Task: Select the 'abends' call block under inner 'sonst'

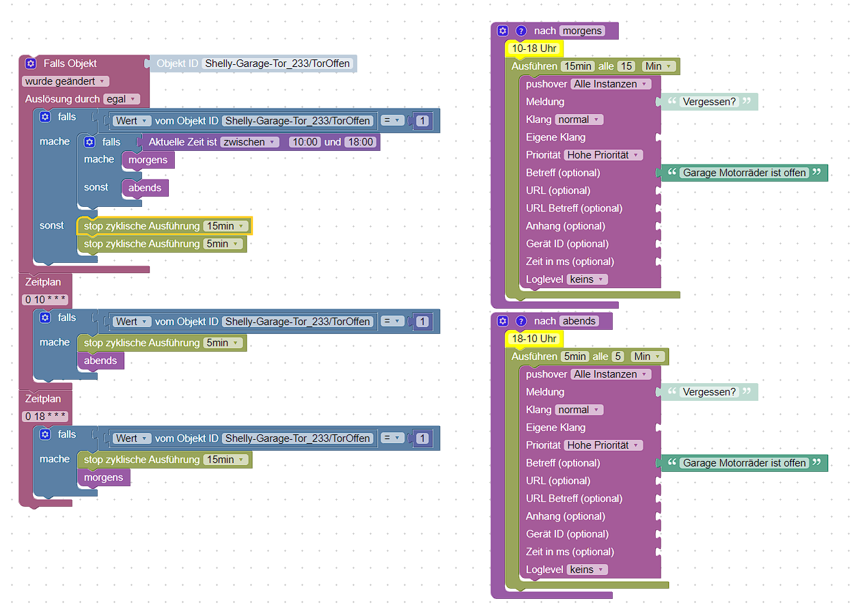Action: point(145,188)
